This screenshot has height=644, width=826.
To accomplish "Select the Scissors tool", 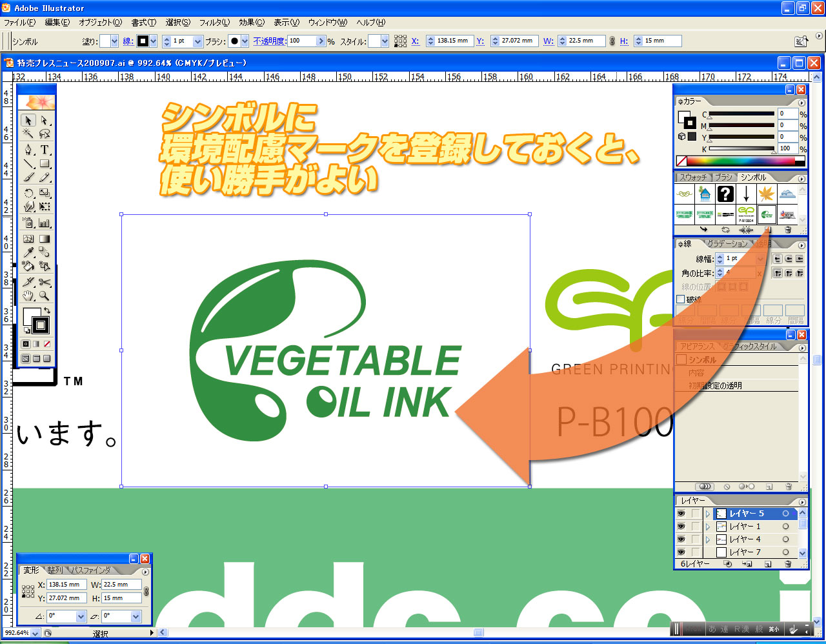I will pyautogui.click(x=45, y=282).
